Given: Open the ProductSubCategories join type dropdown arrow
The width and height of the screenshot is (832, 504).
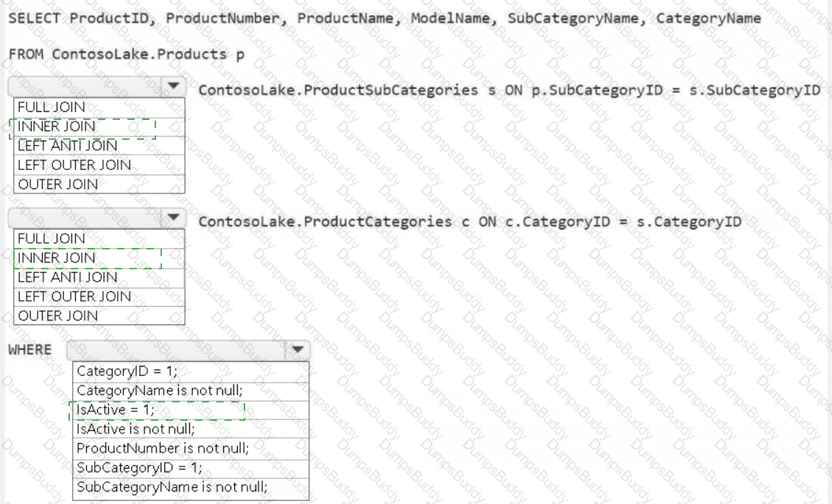Looking at the screenshot, I should [173, 87].
